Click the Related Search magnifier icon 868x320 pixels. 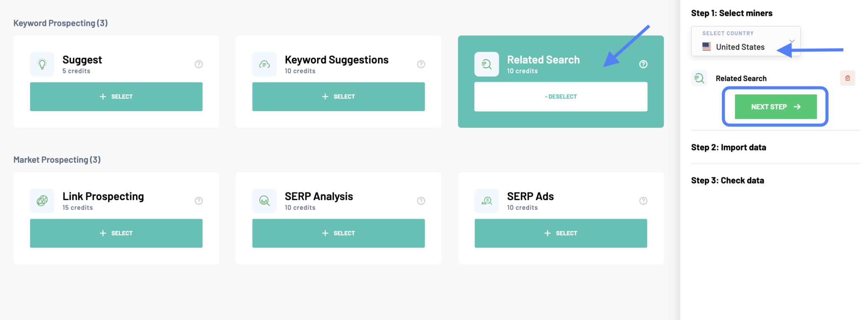486,64
